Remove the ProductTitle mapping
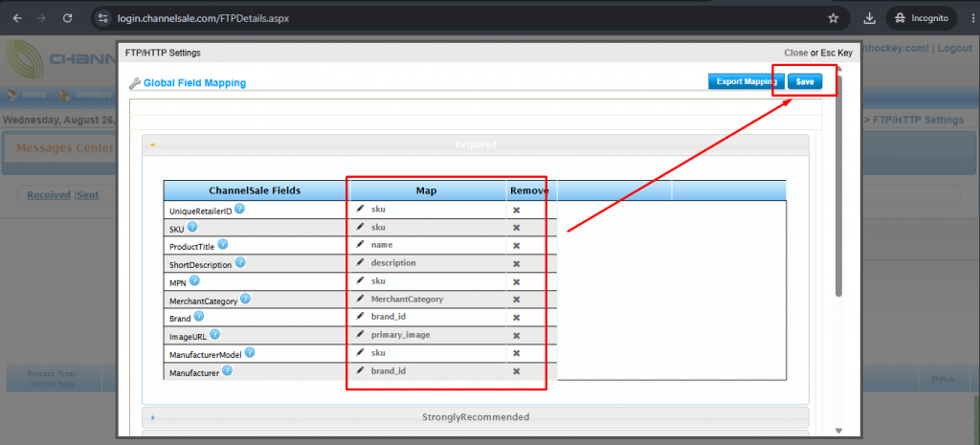The image size is (980, 445). pos(516,246)
